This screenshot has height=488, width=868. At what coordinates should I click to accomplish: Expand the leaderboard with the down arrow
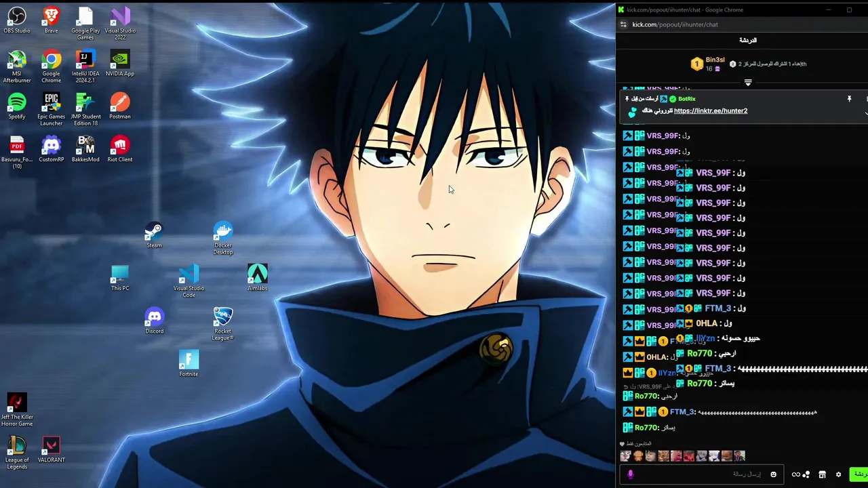pyautogui.click(x=748, y=82)
